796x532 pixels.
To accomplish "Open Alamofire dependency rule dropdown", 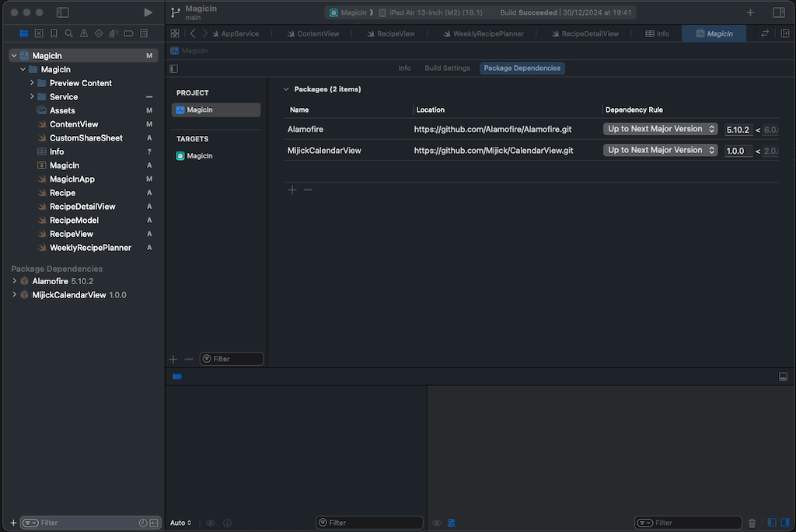I will tap(660, 129).
